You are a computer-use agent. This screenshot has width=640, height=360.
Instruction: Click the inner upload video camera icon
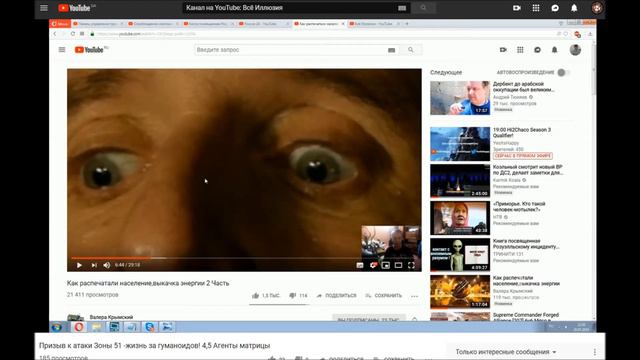coord(503,50)
